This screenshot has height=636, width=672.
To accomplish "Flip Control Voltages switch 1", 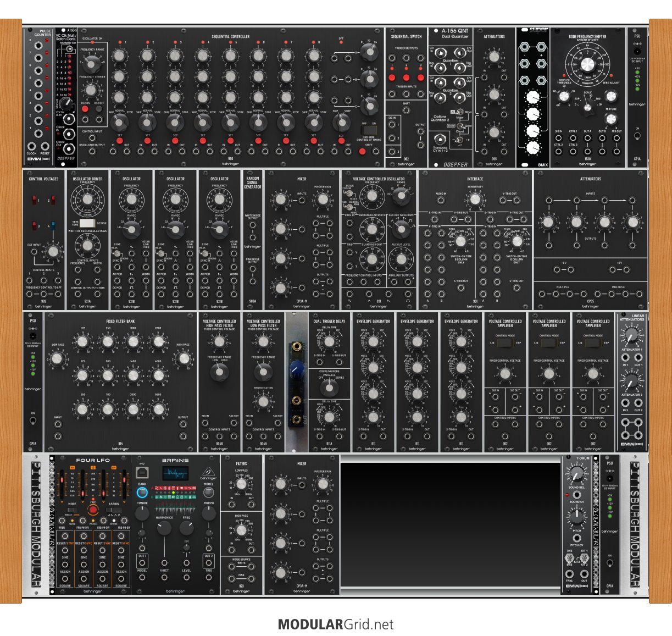I will (x=34, y=201).
